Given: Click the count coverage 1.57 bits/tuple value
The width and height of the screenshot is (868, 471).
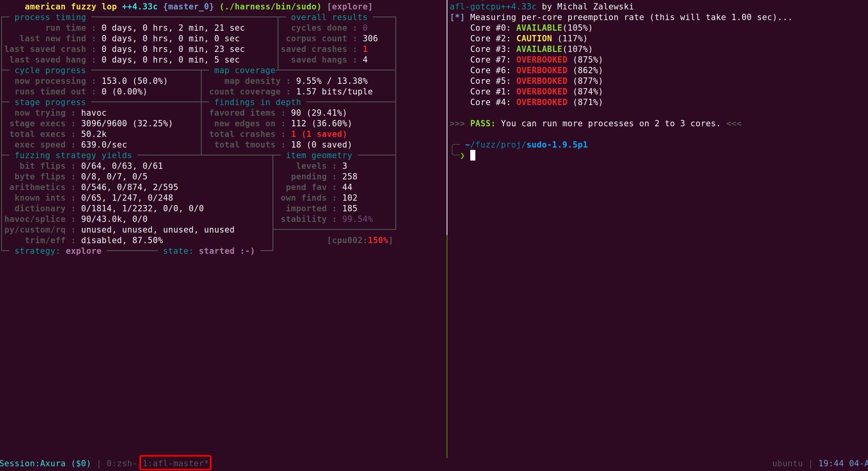Looking at the screenshot, I should (334, 91).
